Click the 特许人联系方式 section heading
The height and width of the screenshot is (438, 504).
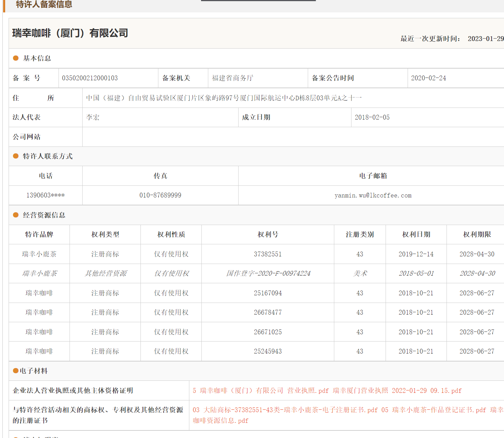(48, 156)
